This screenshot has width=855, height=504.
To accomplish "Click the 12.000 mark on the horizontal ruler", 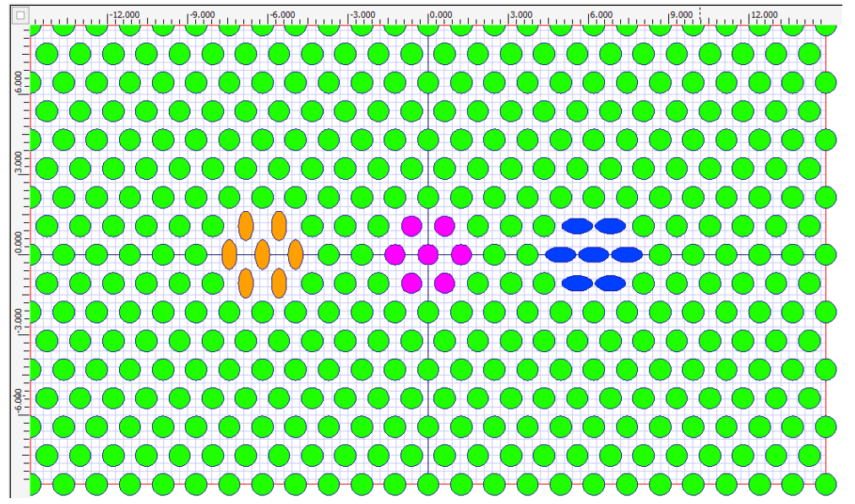I will (765, 14).
